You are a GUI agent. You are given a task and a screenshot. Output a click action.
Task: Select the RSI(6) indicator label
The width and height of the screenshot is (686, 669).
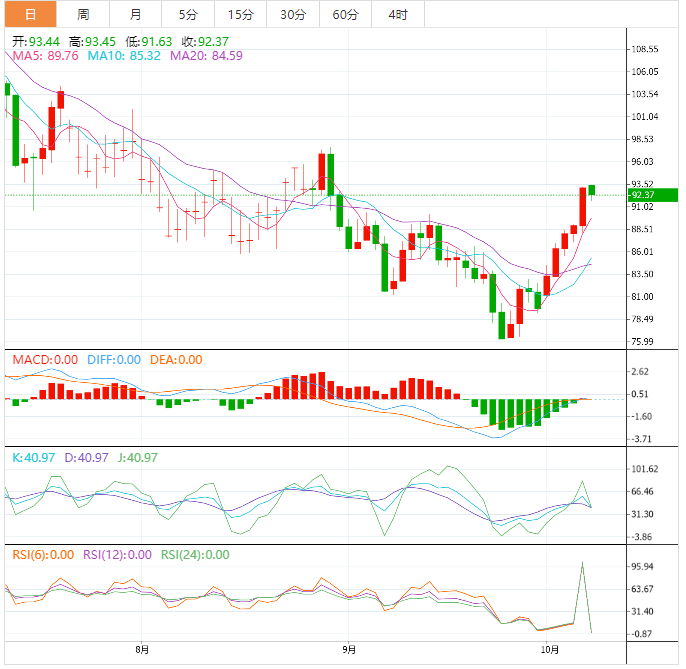click(x=40, y=555)
